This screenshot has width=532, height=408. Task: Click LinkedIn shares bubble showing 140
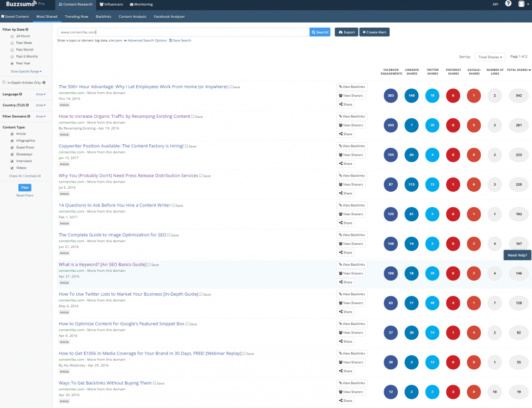[412, 96]
